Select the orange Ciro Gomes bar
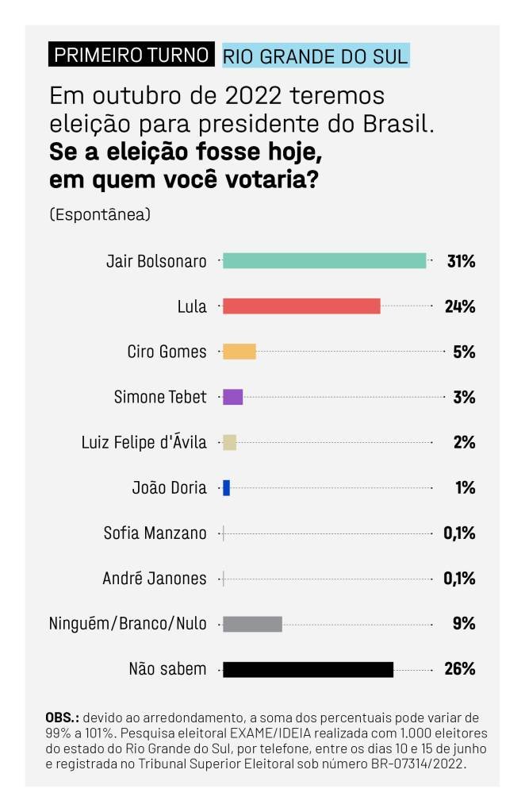This screenshot has height=812, width=525. click(x=240, y=352)
